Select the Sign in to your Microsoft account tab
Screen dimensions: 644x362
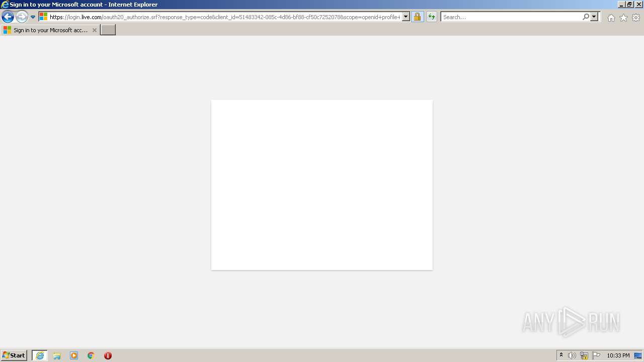pyautogui.click(x=50, y=30)
